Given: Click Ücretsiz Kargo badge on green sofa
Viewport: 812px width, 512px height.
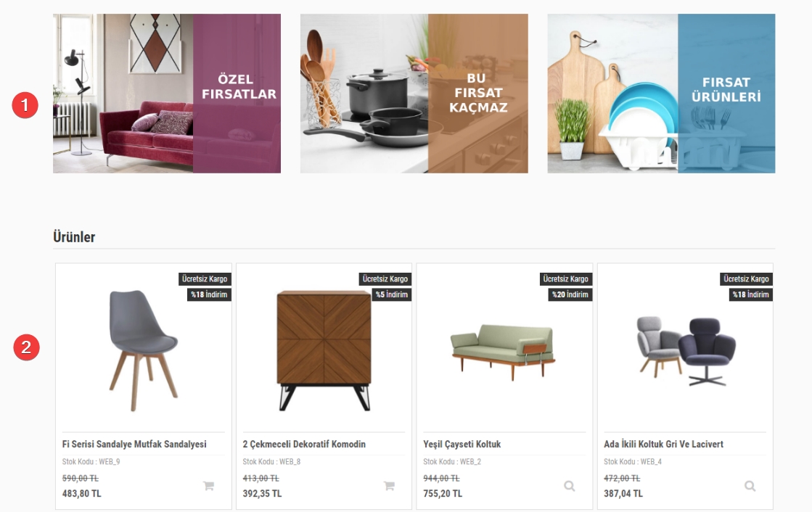Looking at the screenshot, I should click(x=565, y=279).
